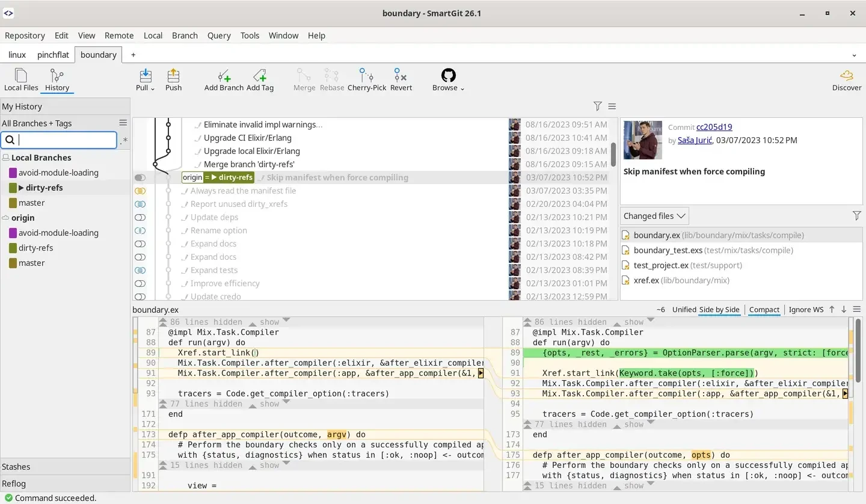Image resolution: width=866 pixels, height=504 pixels.
Task: Click the Add Tag icon
Action: click(x=260, y=79)
